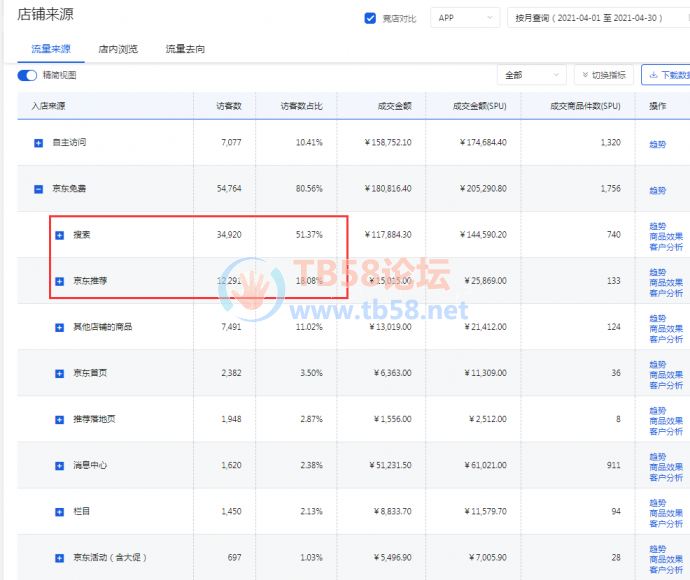The image size is (690, 580).
Task: Toggle the 竞店对比 checkbox
Action: tap(370, 18)
